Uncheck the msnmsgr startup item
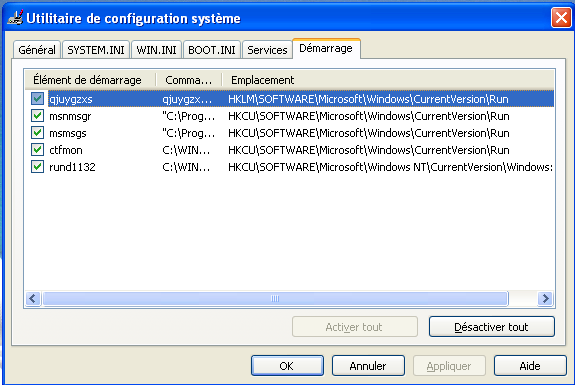The image size is (575, 386). (x=37, y=116)
